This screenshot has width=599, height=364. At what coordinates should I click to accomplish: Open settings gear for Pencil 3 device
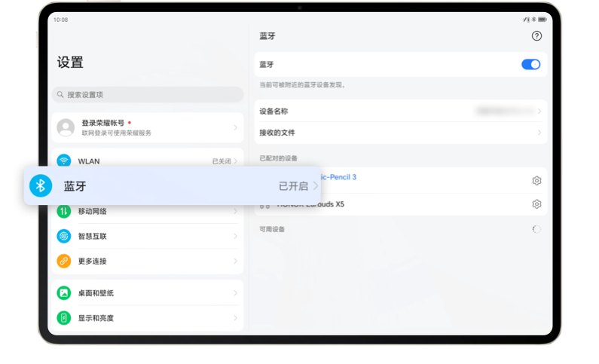pos(536,181)
